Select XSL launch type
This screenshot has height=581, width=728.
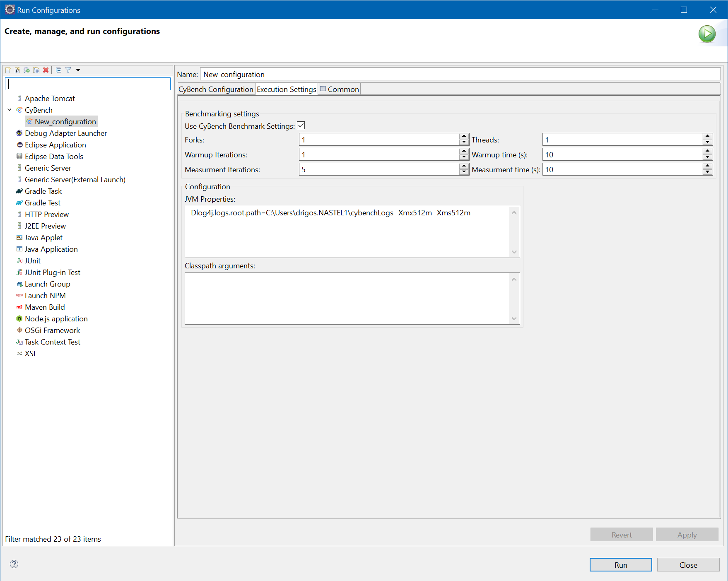[31, 353]
